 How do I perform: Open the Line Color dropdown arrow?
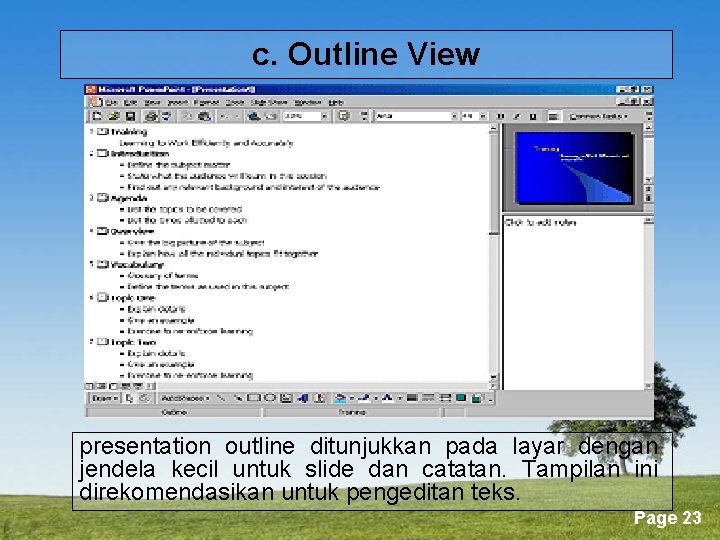pyautogui.click(x=375, y=398)
